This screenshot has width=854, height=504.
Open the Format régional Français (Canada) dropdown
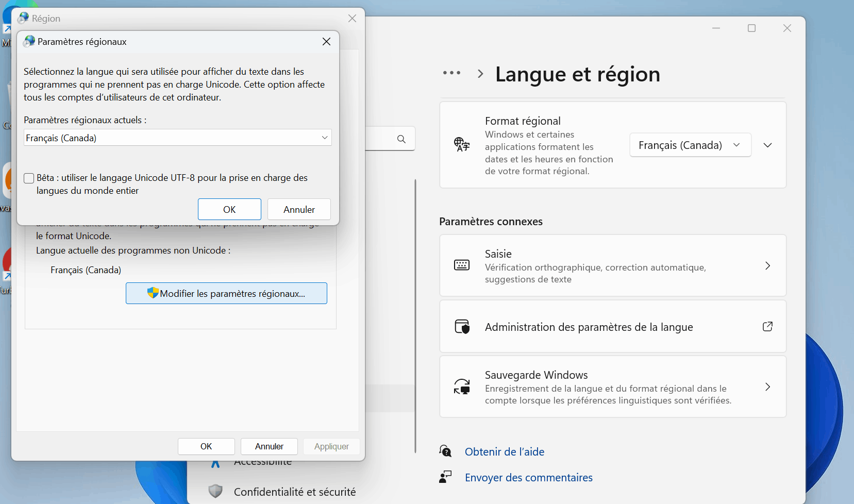point(690,145)
